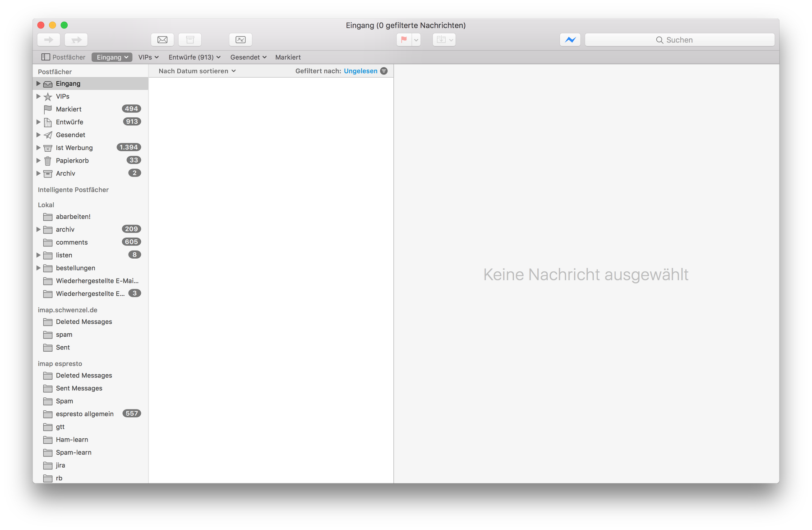Open Deleted Messages under imap espresto
The image size is (812, 530).
click(x=90, y=376)
